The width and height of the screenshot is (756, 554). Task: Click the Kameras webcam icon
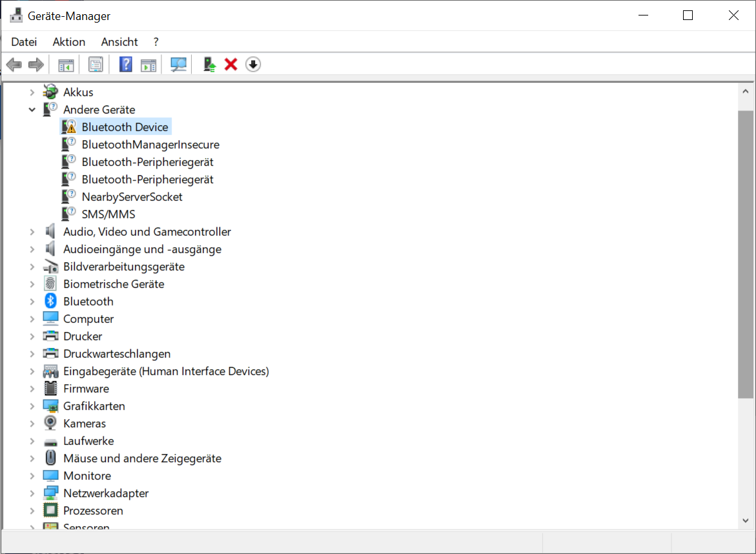tap(50, 423)
